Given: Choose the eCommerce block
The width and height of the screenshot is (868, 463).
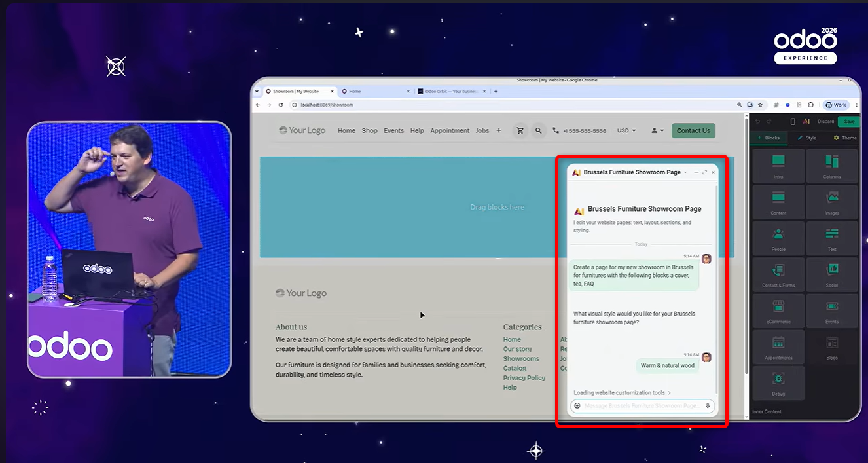Looking at the screenshot, I should pyautogui.click(x=778, y=310).
